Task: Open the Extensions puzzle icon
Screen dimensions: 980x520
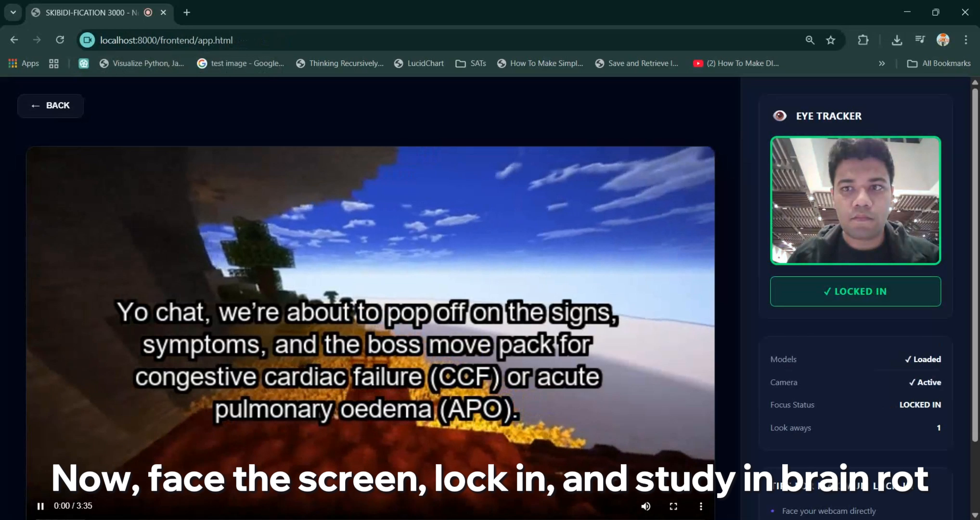Action: (x=863, y=40)
